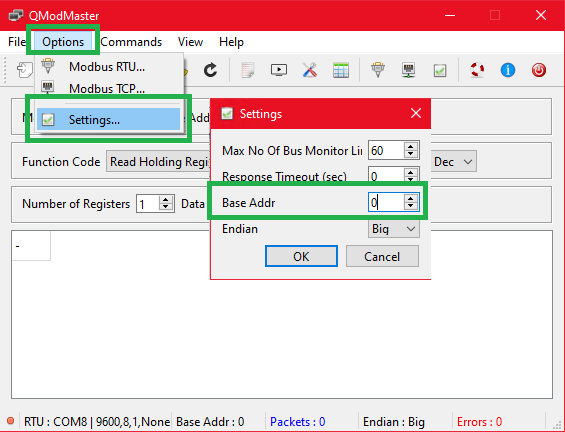The image size is (565, 432).
Task: Close the QModMaster main window
Action: [x=541, y=15]
